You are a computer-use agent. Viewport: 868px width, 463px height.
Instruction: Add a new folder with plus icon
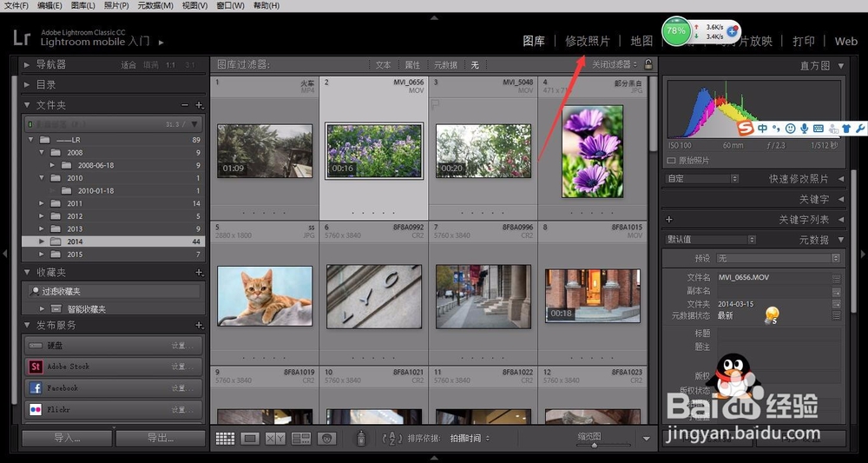pyautogui.click(x=200, y=105)
